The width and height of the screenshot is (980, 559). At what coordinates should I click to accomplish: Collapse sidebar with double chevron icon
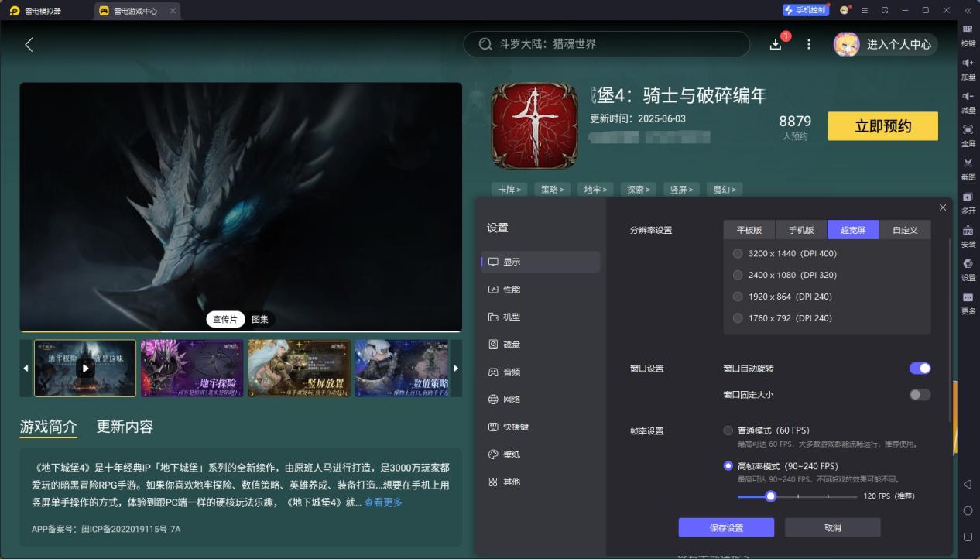point(968,10)
